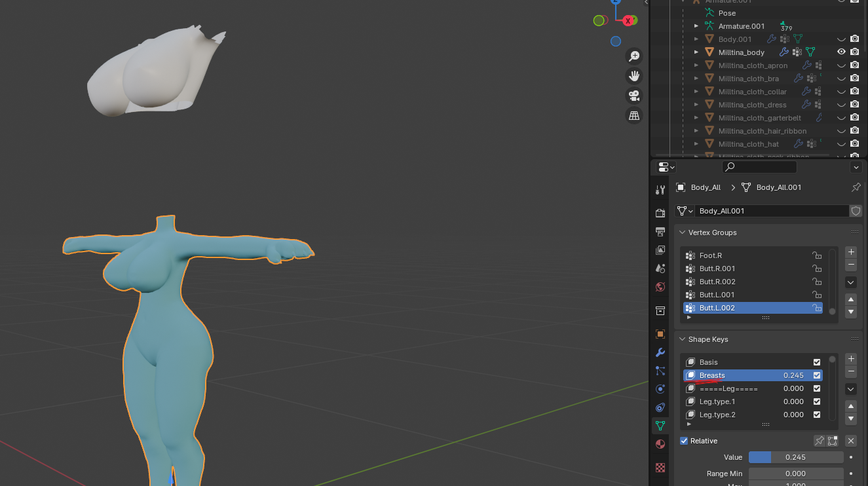Click the red X axis on navigation gizmo
868x486 pixels.
pos(629,20)
